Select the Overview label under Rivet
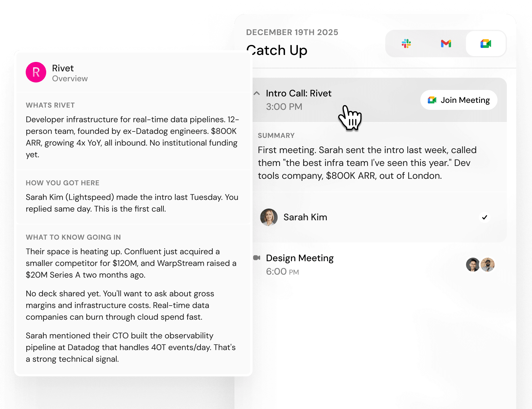This screenshot has width=532, height=409. pos(70,79)
